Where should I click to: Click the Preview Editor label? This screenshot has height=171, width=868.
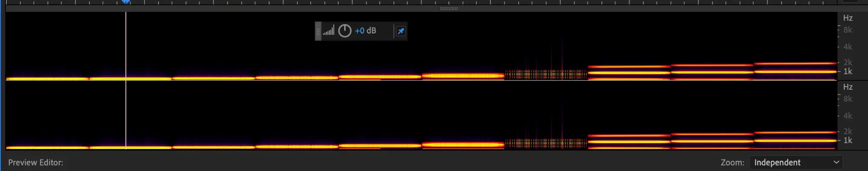tap(36, 163)
